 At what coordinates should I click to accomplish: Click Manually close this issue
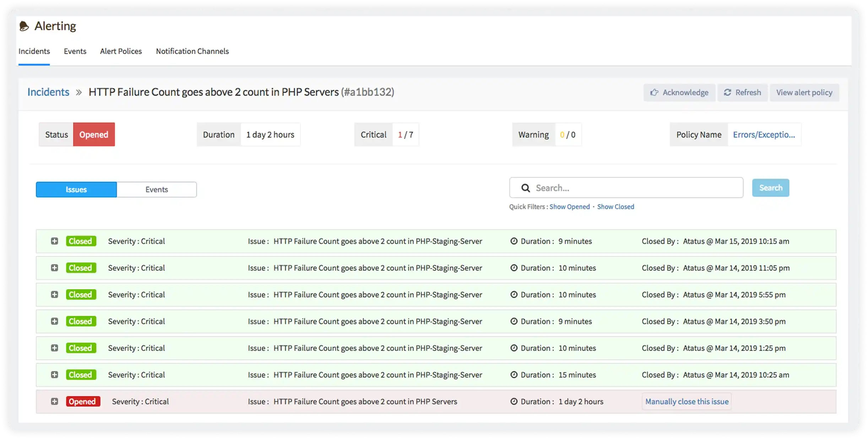pyautogui.click(x=687, y=401)
